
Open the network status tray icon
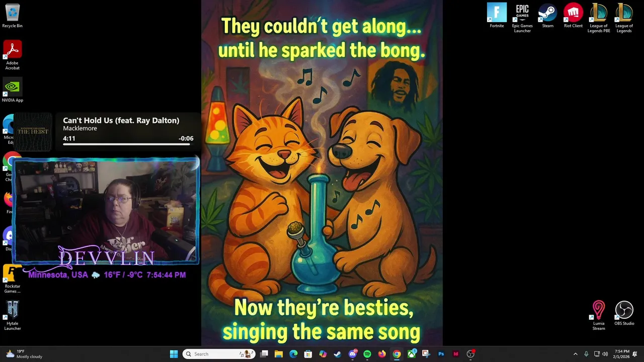click(x=597, y=354)
